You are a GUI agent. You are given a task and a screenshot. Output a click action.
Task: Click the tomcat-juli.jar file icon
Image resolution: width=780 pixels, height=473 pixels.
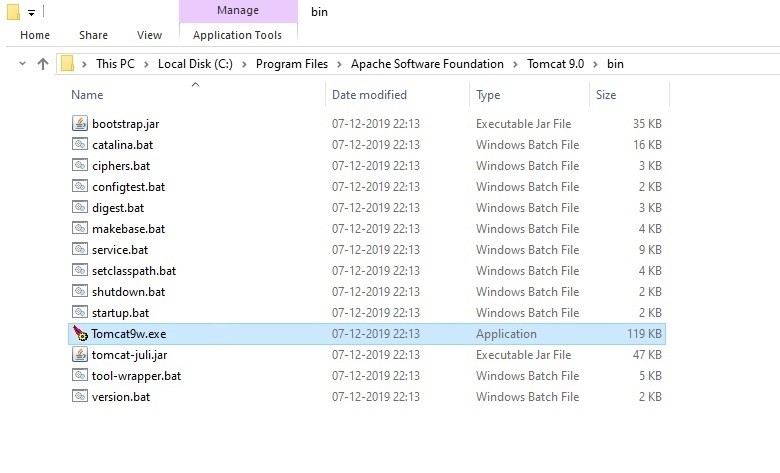80,354
